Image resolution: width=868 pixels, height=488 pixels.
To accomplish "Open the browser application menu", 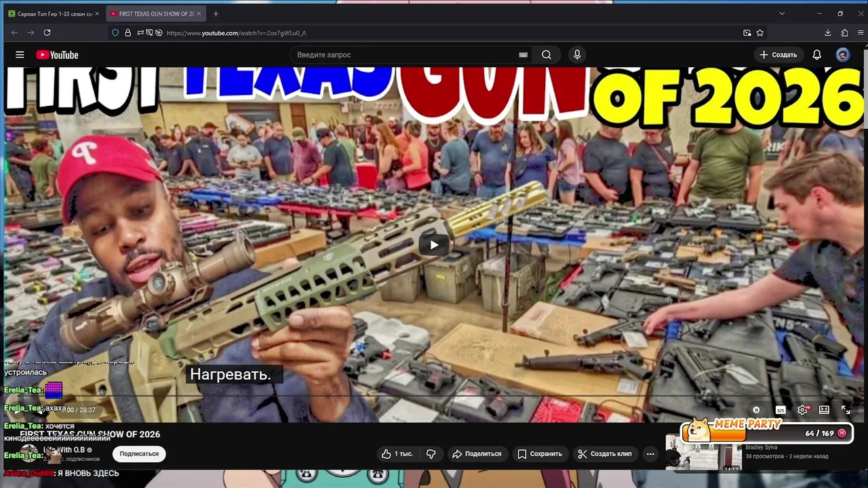I will 861,33.
